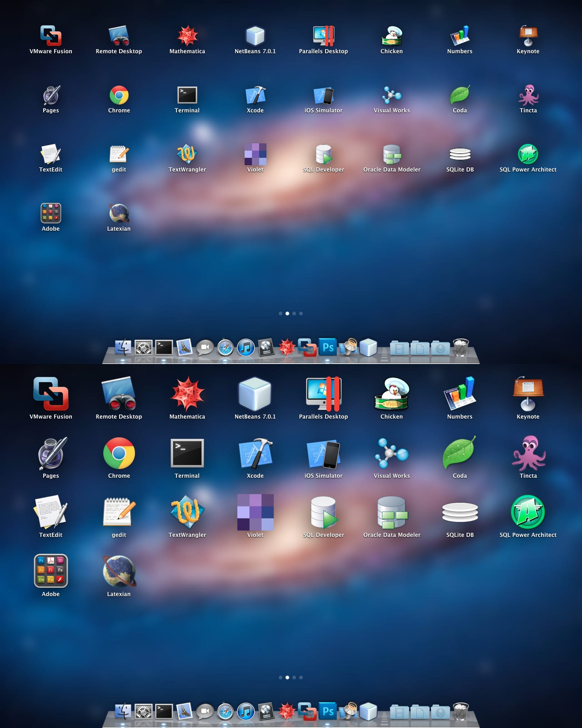The width and height of the screenshot is (582, 728).
Task: Expand the large Adobe folder in Launchpad
Action: (x=50, y=571)
